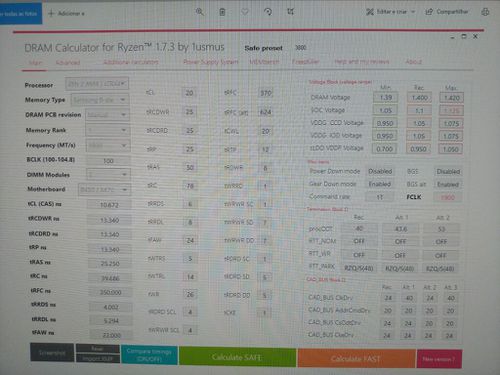Open the MEMbench tab
500x375 pixels.
pyautogui.click(x=264, y=62)
